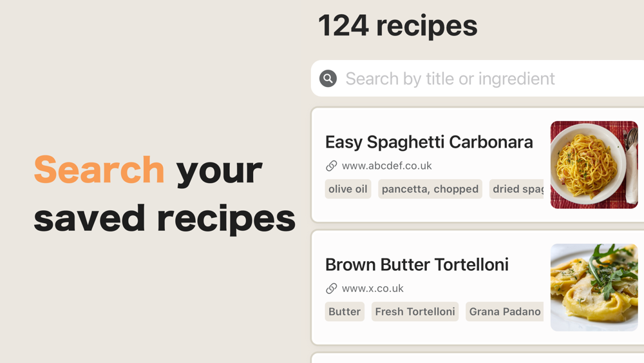This screenshot has width=644, height=363.
Task: Open the Brown Butter Tortelloni recipe title
Action: pyautogui.click(x=417, y=264)
